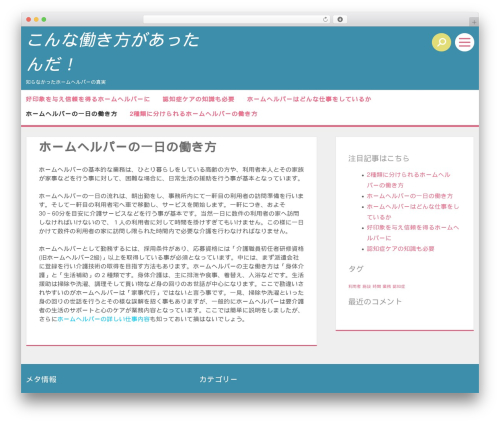Open a new tab with the plus button
The width and height of the screenshot is (500, 423).
(x=474, y=22)
